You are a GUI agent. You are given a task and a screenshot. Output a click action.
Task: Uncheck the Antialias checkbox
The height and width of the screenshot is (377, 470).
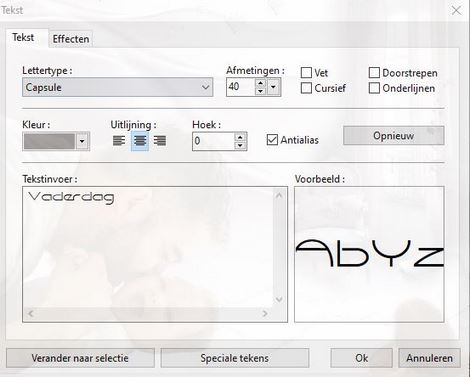click(272, 140)
